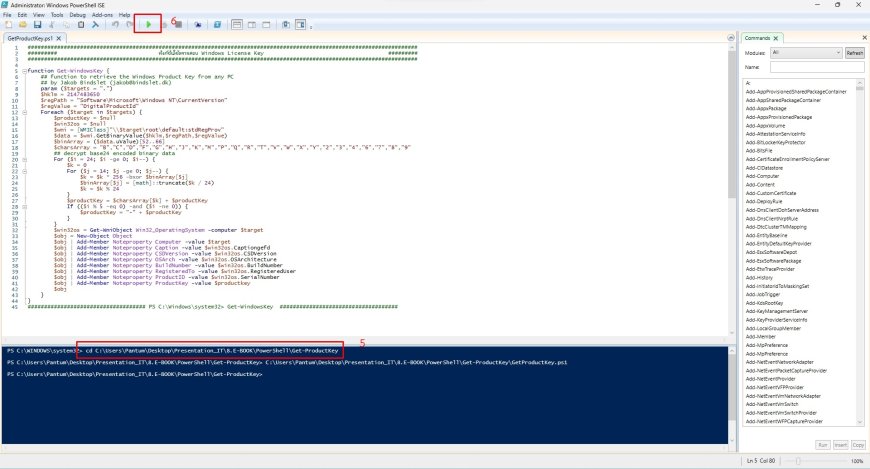
Task: Select Add-Member command
Action: 761,336
